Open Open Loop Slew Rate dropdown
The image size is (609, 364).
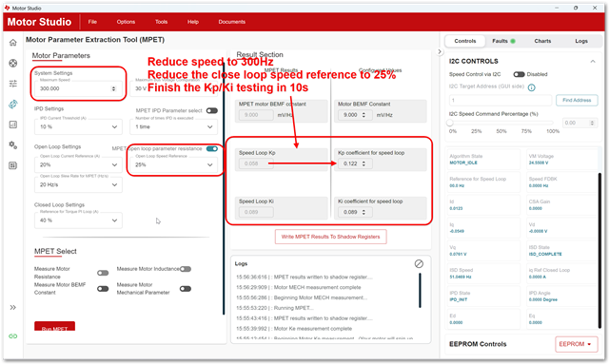(78, 184)
